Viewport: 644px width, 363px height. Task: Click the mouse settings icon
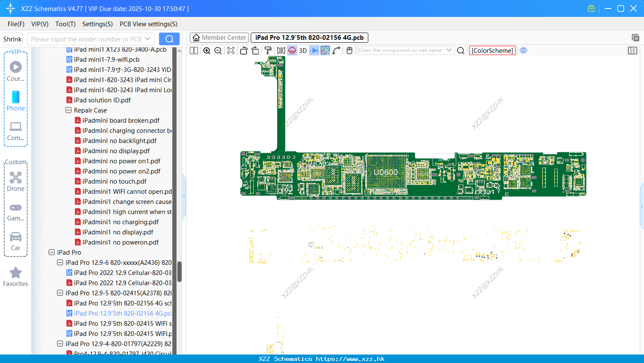tap(349, 50)
